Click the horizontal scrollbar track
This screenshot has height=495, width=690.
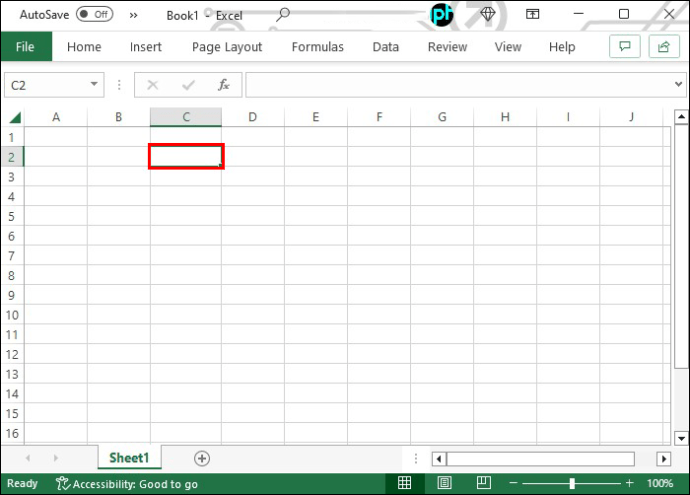coord(540,459)
